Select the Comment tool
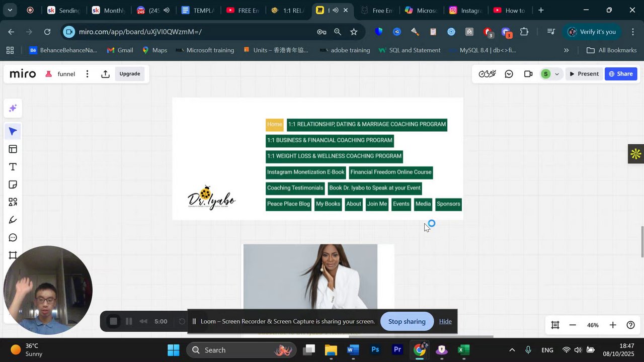Screen dimensions: 644x362 (x=13, y=237)
